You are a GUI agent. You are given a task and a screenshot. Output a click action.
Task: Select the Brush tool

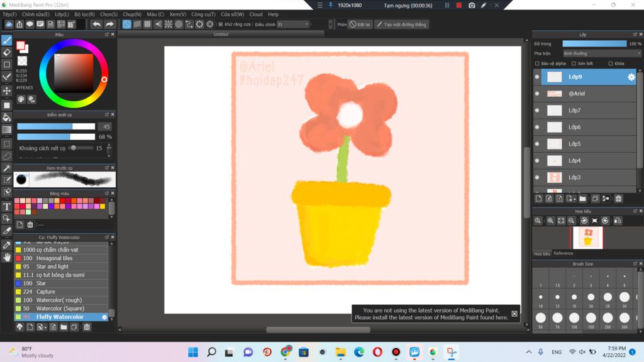[x=6, y=40]
